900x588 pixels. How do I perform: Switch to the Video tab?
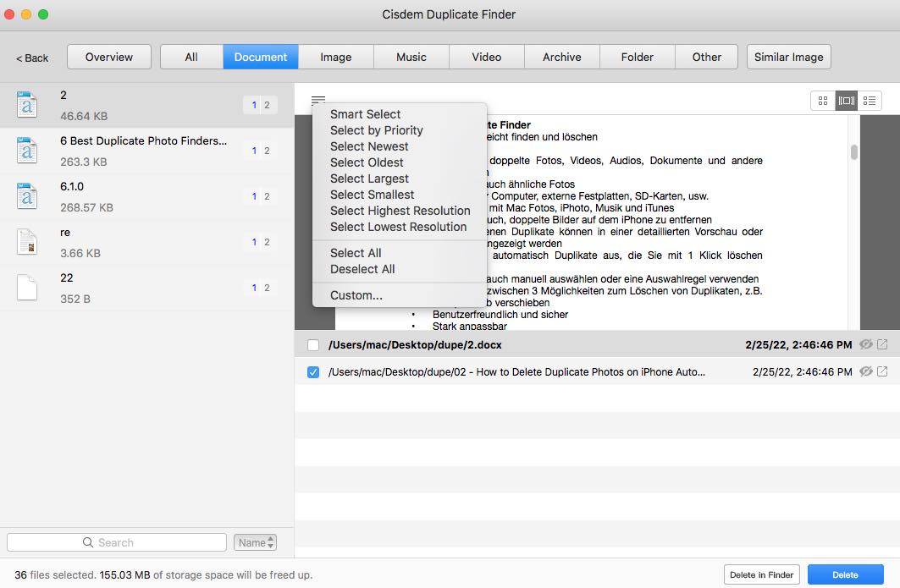[486, 57]
